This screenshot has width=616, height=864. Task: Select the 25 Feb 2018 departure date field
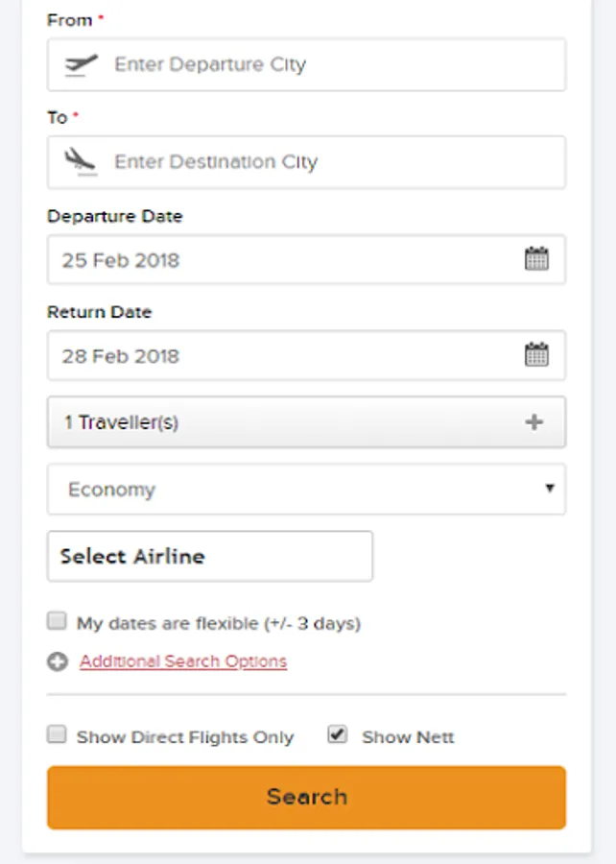coord(278,260)
